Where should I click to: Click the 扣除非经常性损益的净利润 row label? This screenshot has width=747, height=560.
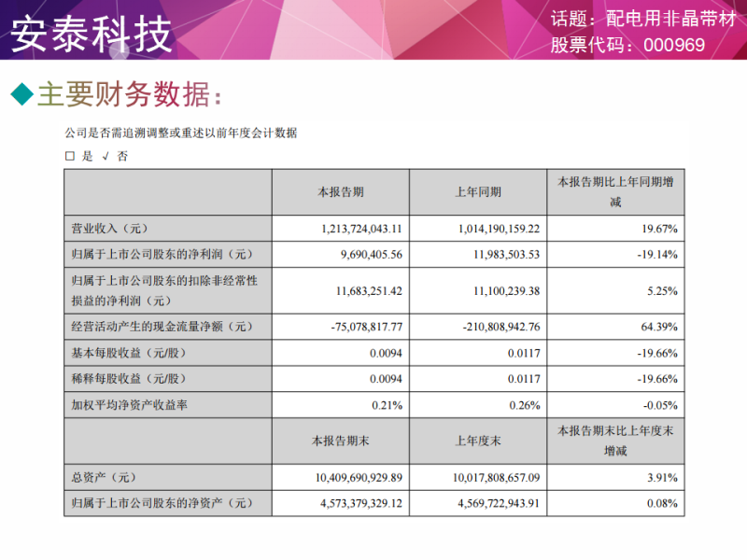click(x=164, y=290)
